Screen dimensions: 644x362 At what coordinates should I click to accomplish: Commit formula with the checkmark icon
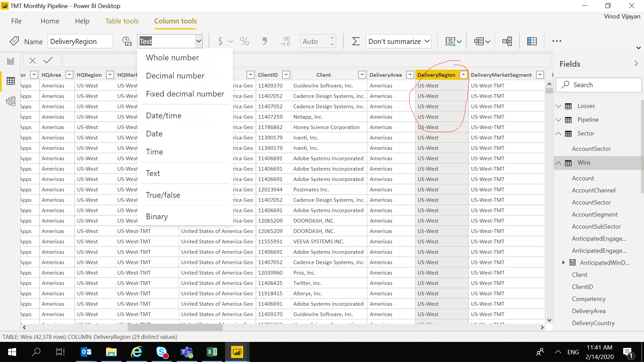coord(48,60)
